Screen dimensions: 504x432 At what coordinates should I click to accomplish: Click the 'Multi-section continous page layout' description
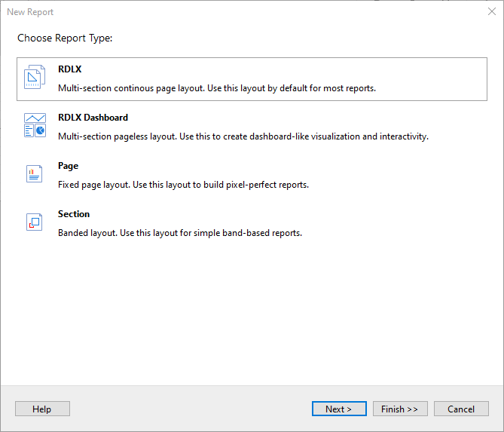pyautogui.click(x=217, y=88)
